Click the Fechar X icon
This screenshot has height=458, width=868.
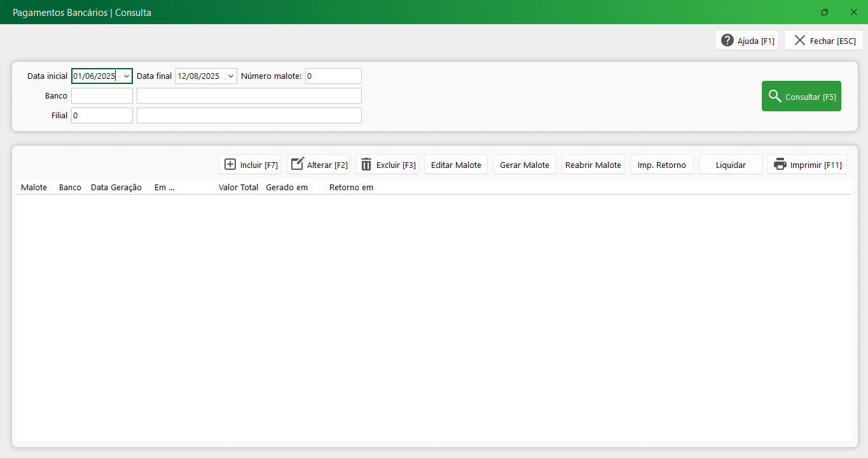799,40
